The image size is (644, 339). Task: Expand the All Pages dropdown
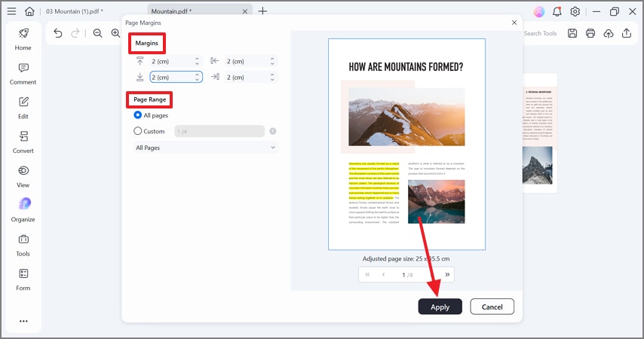coord(206,148)
